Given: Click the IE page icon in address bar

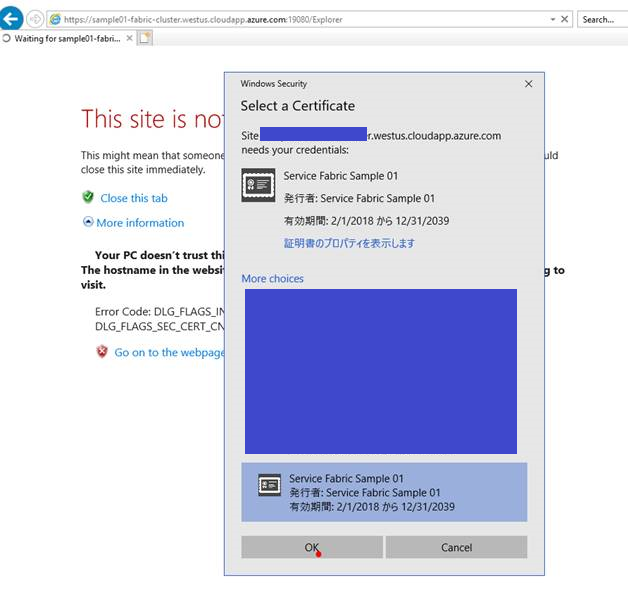Looking at the screenshot, I should click(x=55, y=19).
